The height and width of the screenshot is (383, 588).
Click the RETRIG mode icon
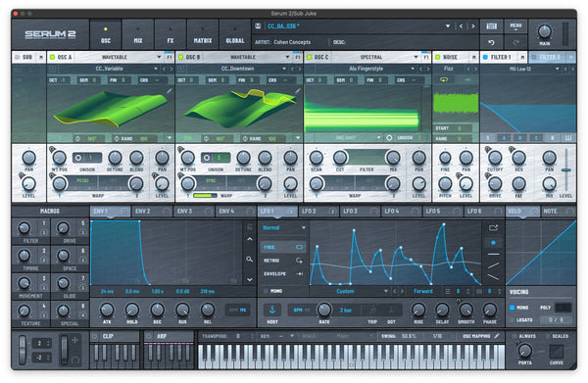tap(299, 261)
